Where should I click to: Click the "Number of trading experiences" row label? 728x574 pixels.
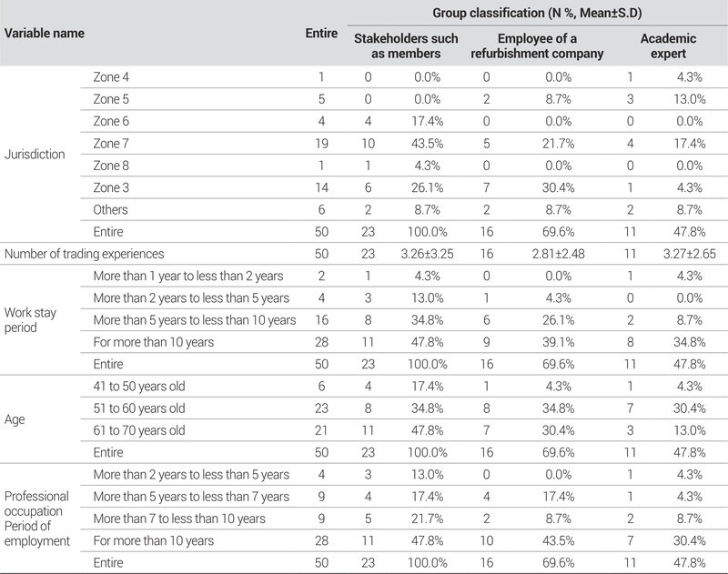point(86,252)
